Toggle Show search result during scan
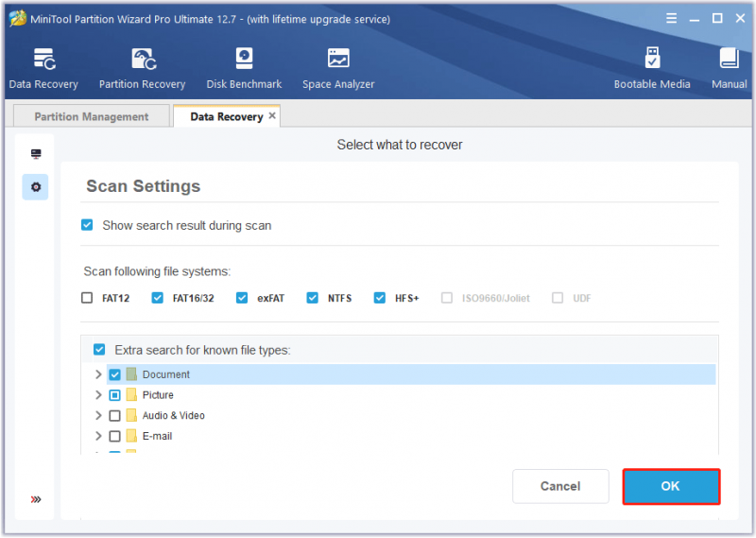 (87, 225)
